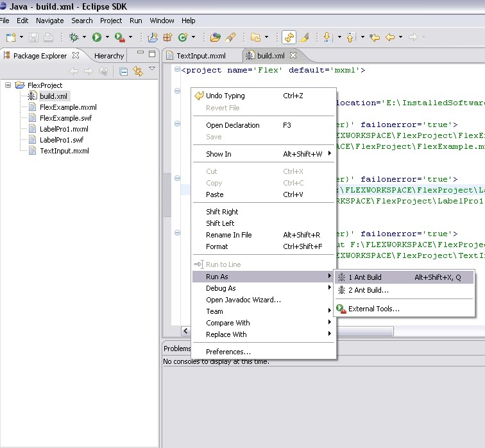The width and height of the screenshot is (485, 448).
Task: Select LabelPro1.swf in Package Explorer
Action: click(x=62, y=140)
